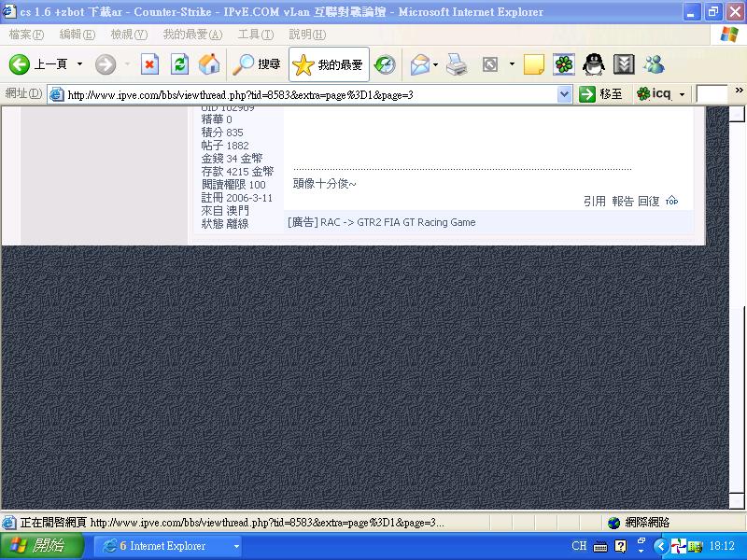Stop page loading with red X icon
This screenshot has width=747, height=560.
pos(149,64)
